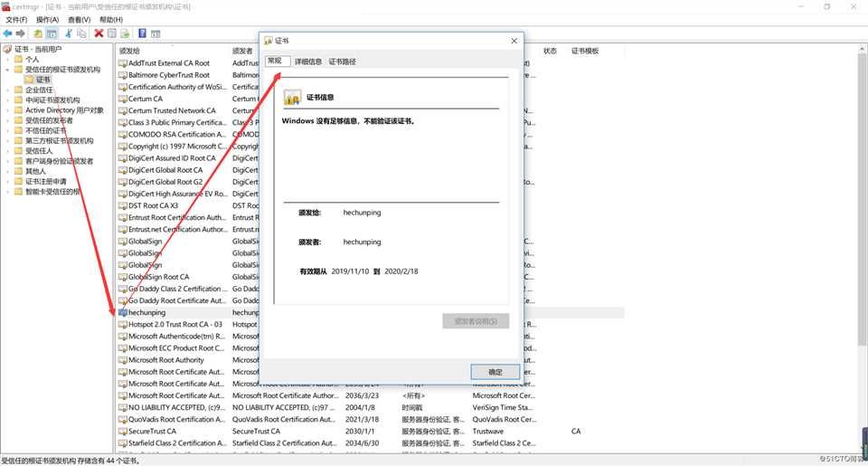Click the Forward arrow in certmgr toolbar

(21, 33)
